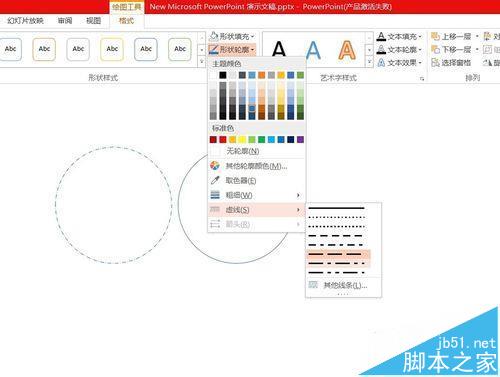Apply the blue WordArt A style
This screenshot has height=377, width=500.
click(x=313, y=50)
